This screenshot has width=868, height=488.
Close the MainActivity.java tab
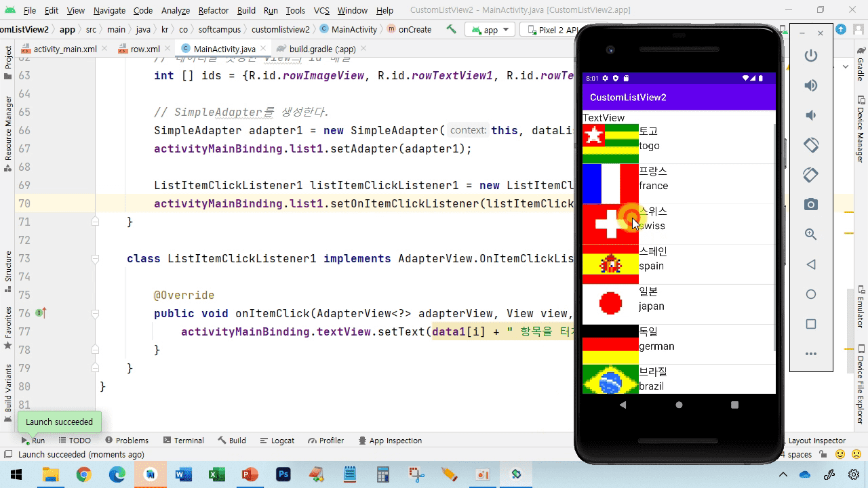(264, 49)
